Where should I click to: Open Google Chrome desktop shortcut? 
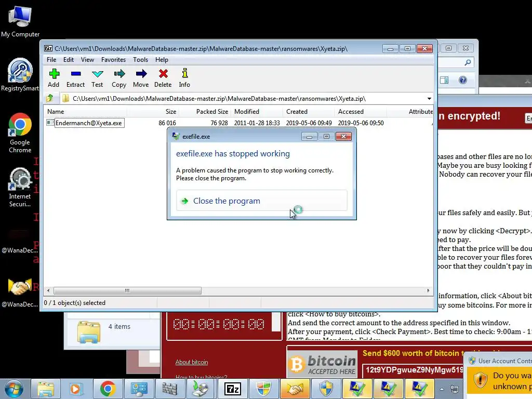pos(20,133)
